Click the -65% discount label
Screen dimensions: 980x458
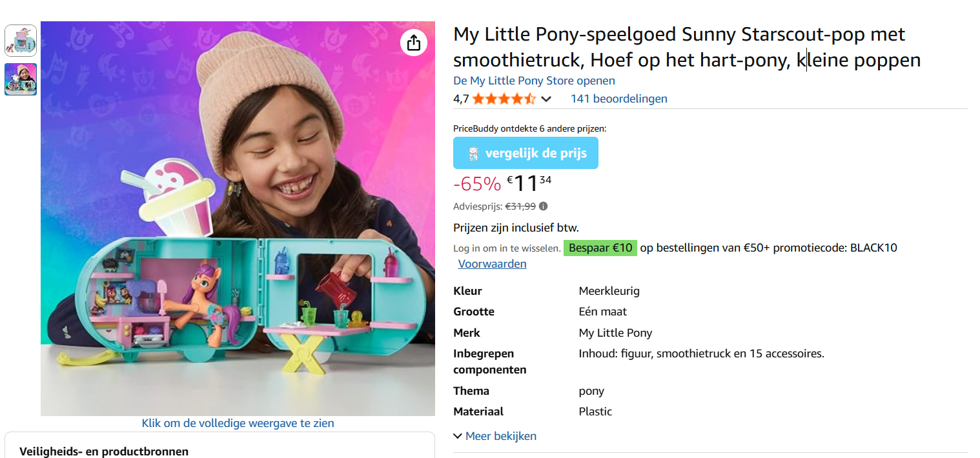[x=477, y=184]
